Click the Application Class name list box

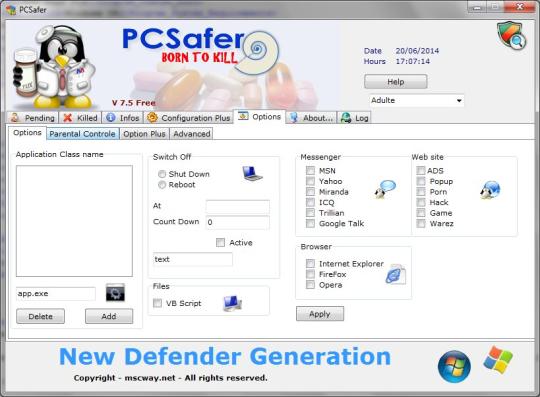(x=74, y=221)
